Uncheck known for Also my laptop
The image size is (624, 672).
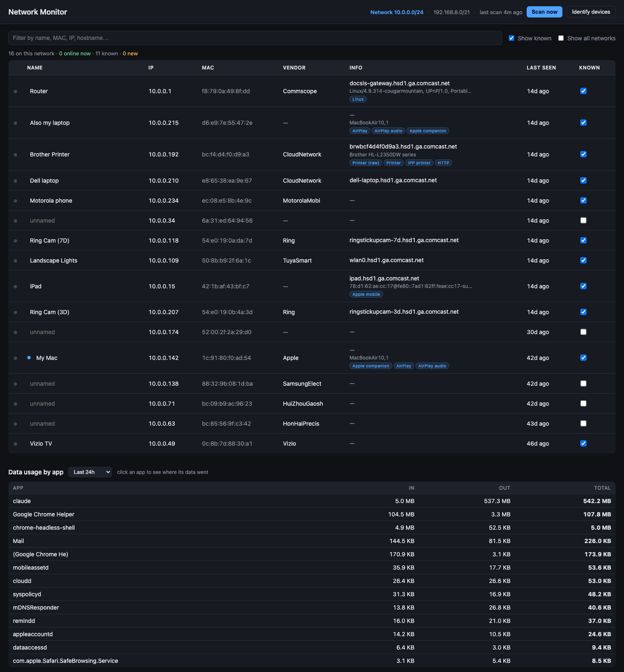click(x=583, y=123)
